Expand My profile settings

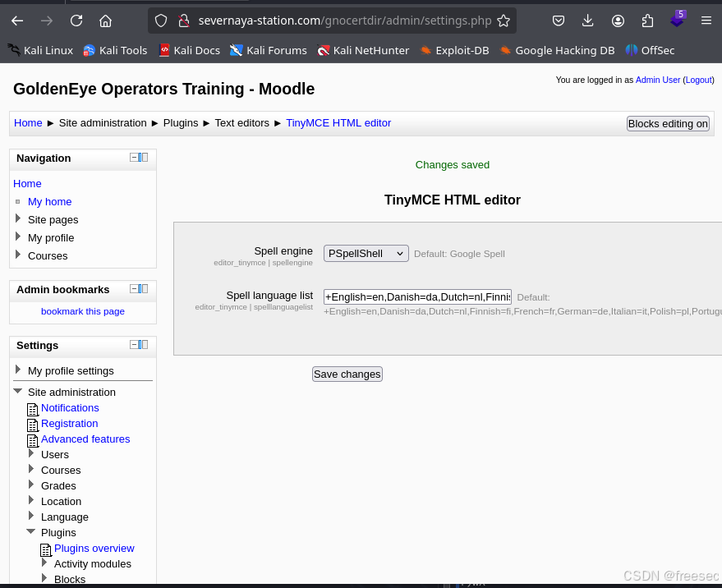click(x=18, y=370)
